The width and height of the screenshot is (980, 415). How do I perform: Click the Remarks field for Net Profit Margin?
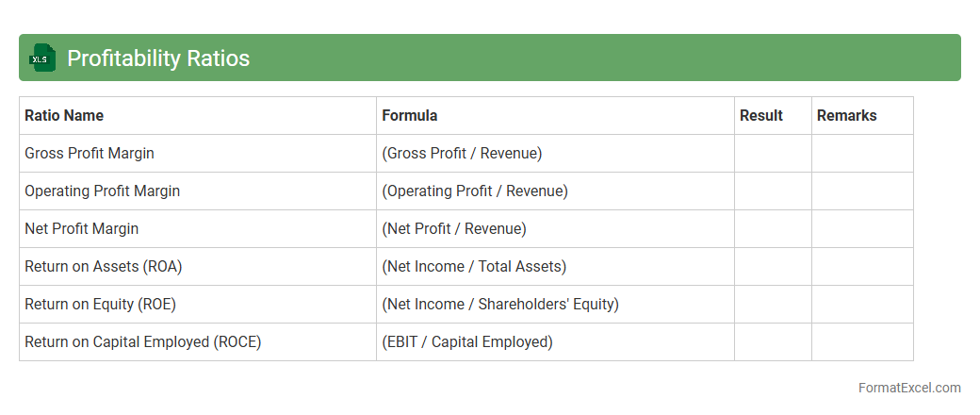[862, 229]
